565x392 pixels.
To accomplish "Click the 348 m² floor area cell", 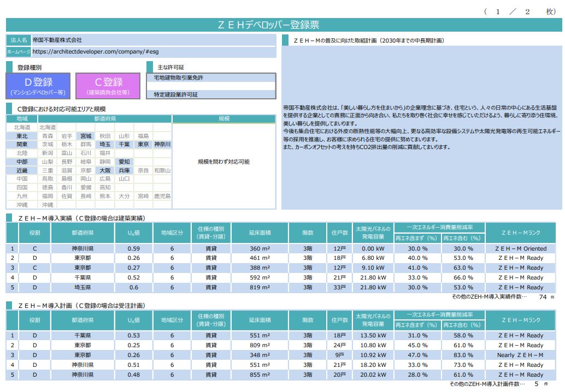I will click(260, 355).
